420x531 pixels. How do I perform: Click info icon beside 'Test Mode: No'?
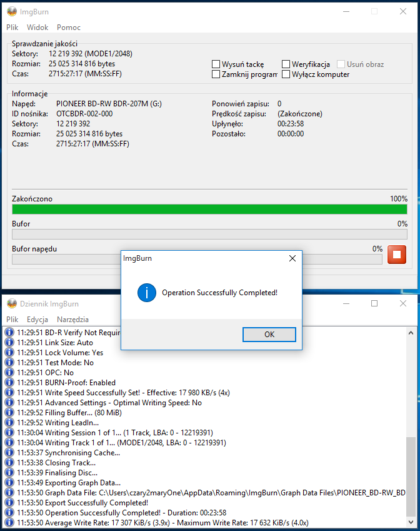[9, 362]
